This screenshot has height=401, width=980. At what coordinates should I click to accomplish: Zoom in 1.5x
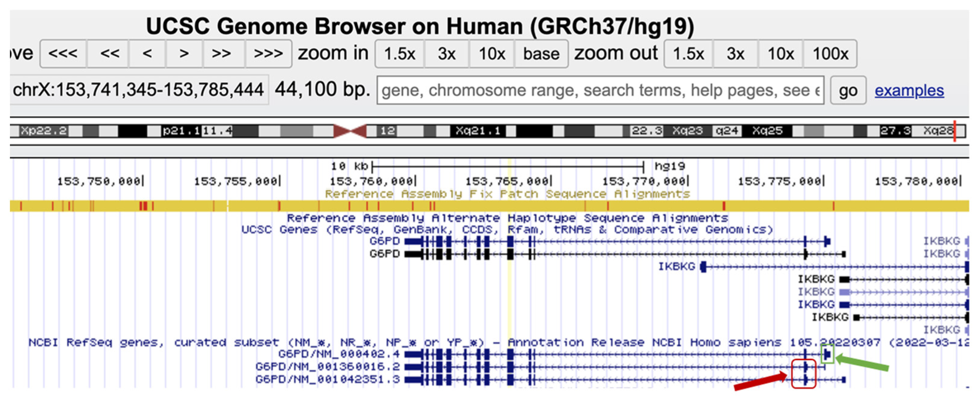point(400,54)
